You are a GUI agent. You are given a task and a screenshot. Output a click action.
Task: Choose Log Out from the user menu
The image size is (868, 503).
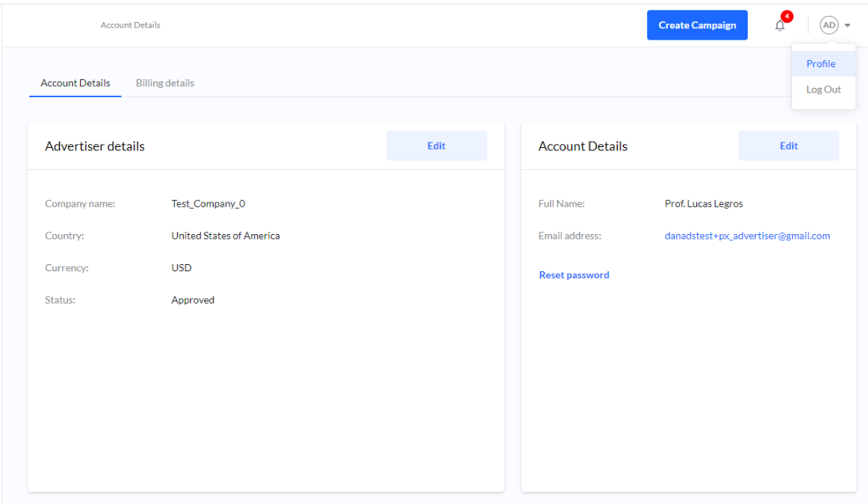pos(823,89)
